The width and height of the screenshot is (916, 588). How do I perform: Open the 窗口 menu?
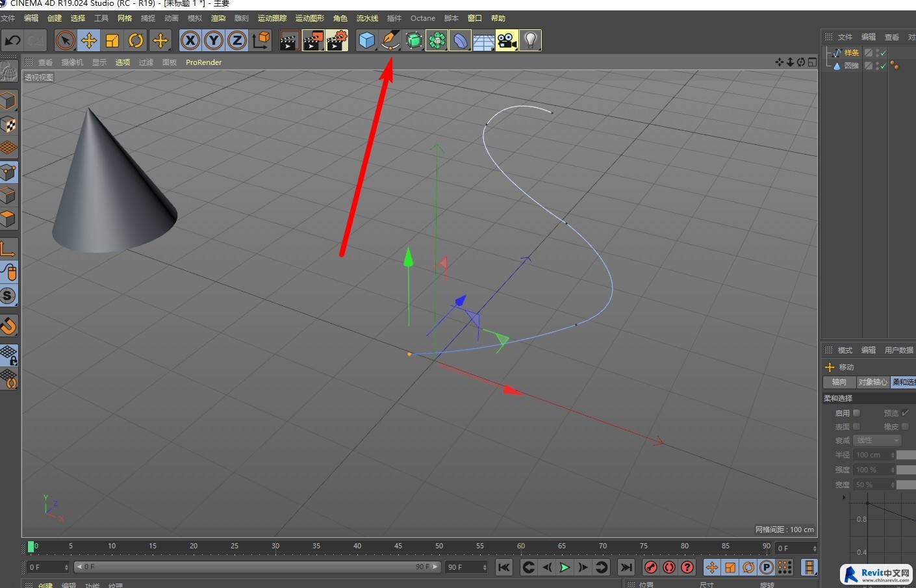(475, 18)
